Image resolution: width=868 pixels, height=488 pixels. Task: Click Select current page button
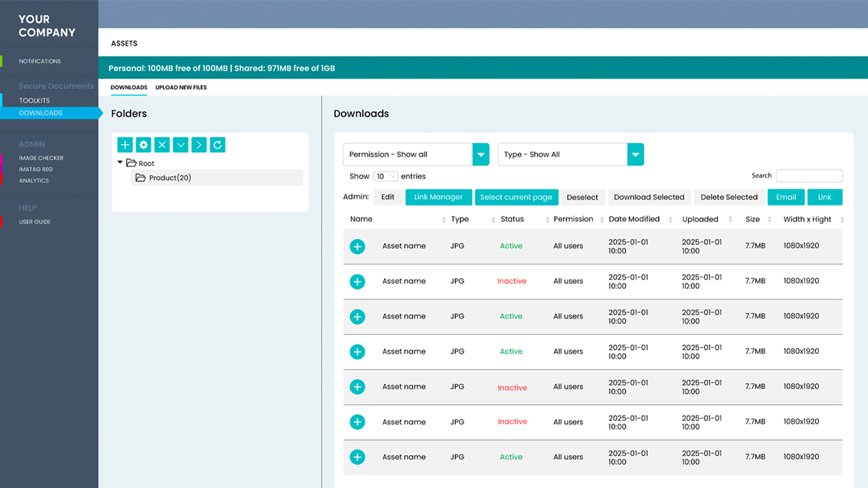click(516, 197)
